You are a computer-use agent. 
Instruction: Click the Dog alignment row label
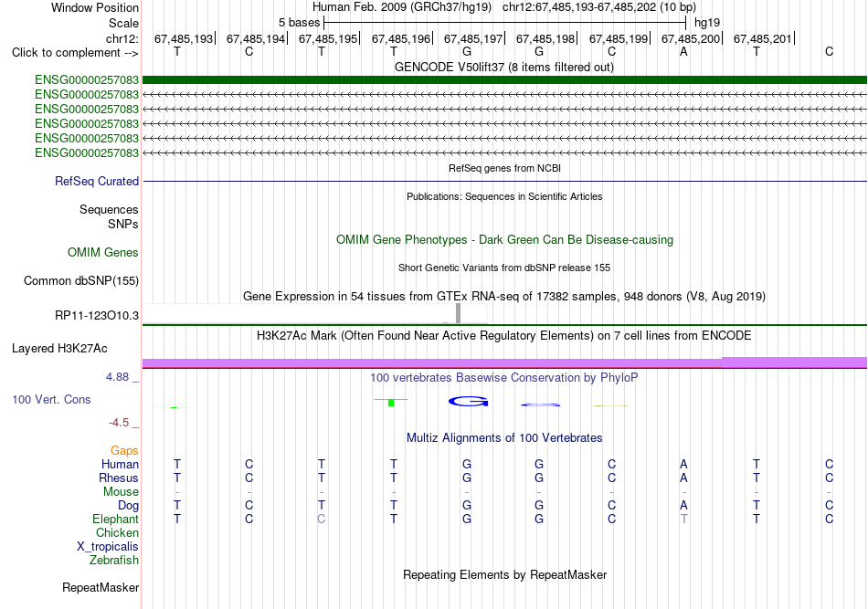[128, 506]
